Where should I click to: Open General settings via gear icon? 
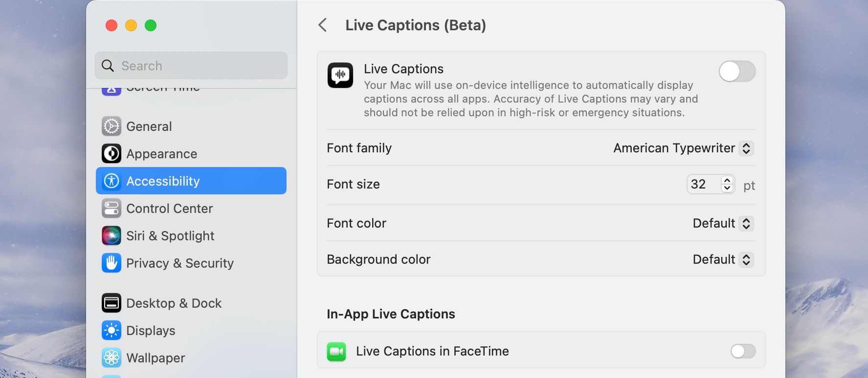(111, 126)
